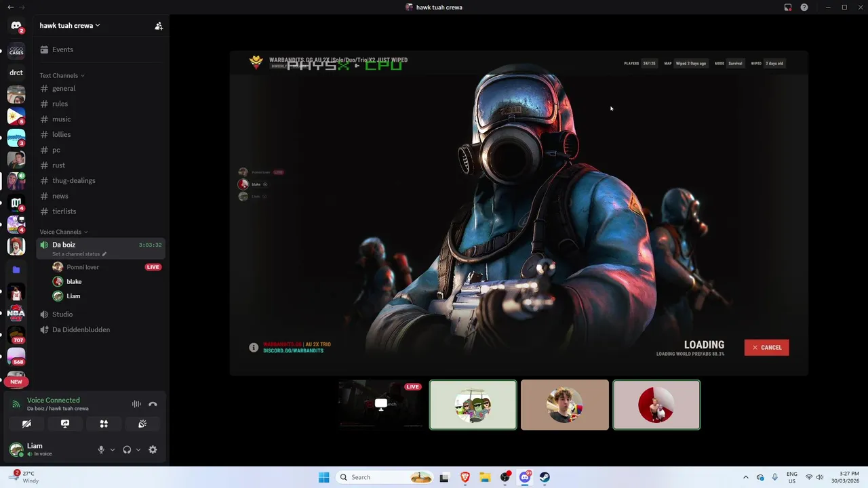Viewport: 868px width, 488px height.
Task: Open output device options arrow beside headphones
Action: click(138, 449)
